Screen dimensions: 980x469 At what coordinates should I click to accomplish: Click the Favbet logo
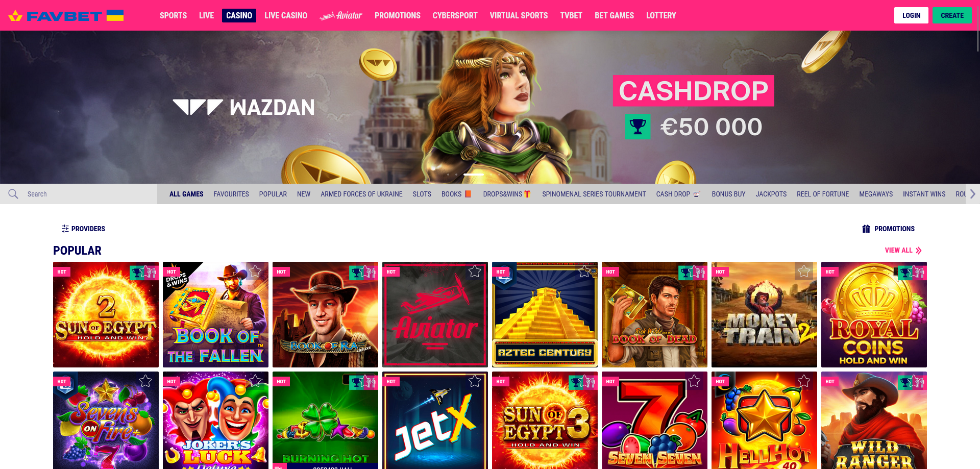[x=66, y=15]
